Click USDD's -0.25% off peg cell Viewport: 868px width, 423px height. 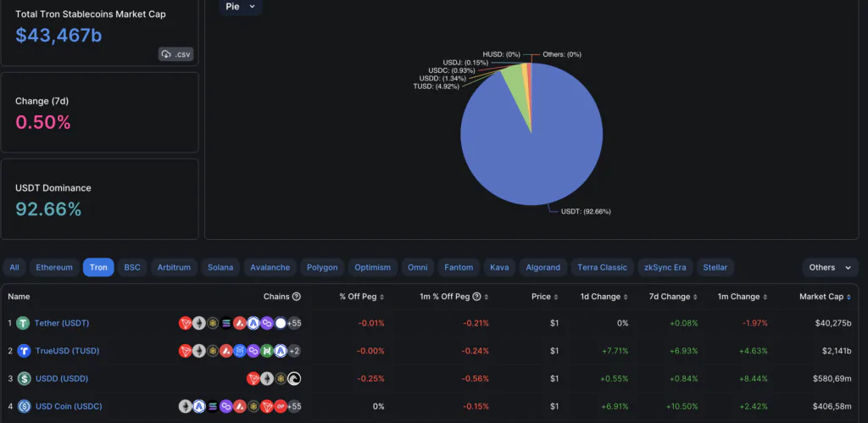coord(371,379)
